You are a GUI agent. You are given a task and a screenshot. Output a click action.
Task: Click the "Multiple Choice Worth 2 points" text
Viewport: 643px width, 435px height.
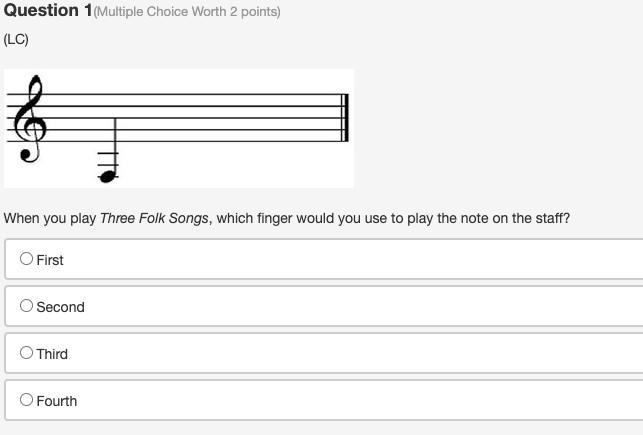tap(187, 12)
